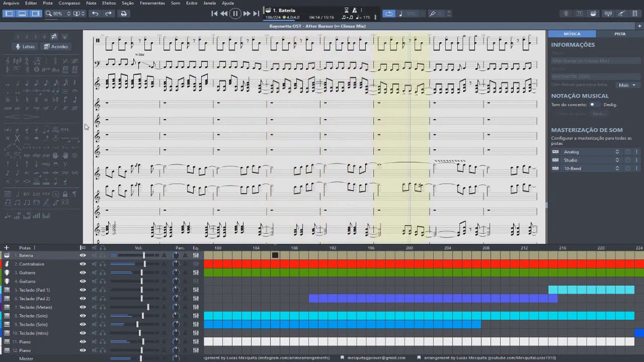This screenshot has width=644, height=362.
Task: Add a new track with plus icon
Action: [7, 248]
